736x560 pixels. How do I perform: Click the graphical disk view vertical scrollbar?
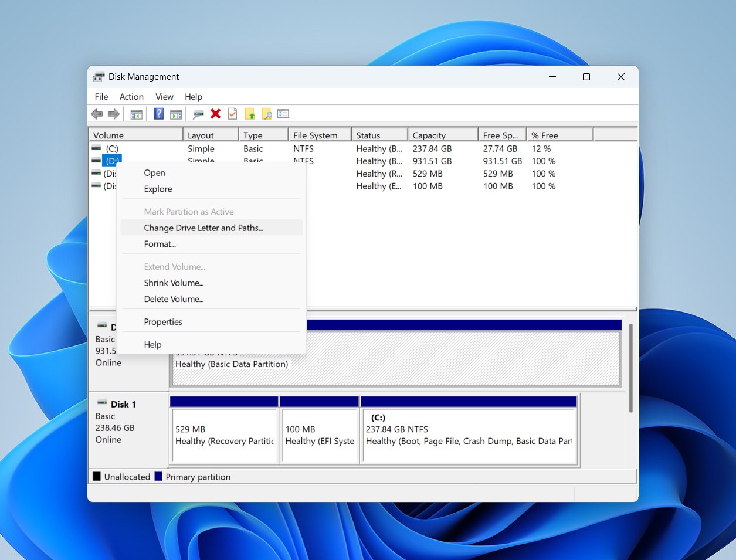coord(631,368)
